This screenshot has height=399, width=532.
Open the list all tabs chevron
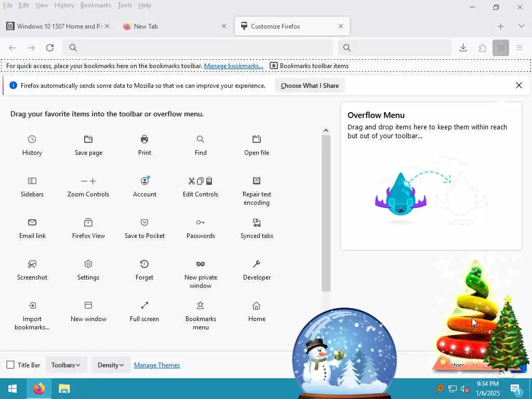point(522,26)
